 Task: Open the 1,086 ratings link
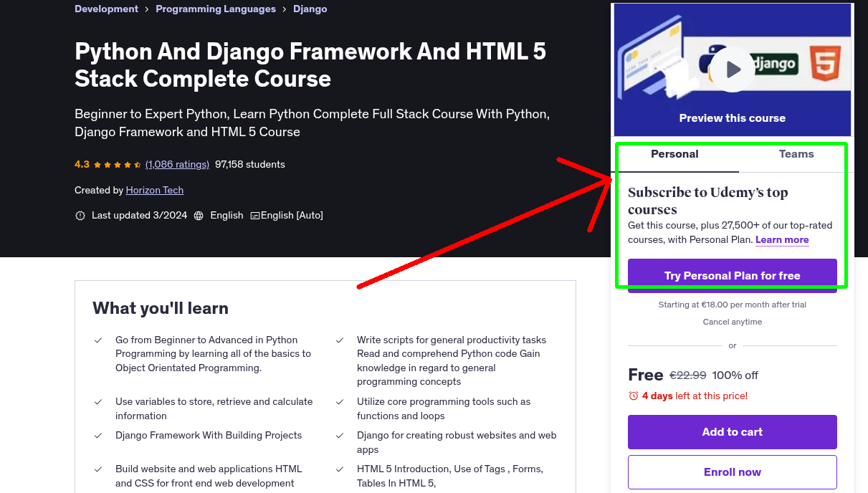[177, 164]
